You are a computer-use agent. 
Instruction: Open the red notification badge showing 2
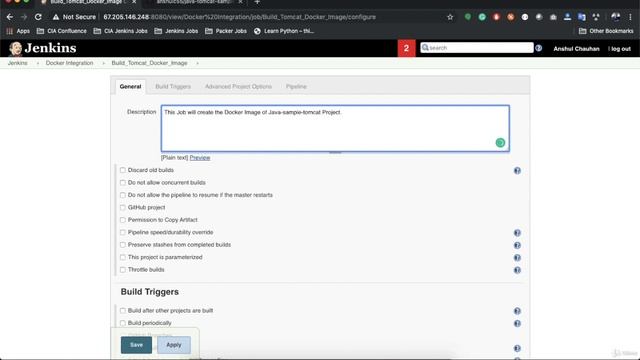click(x=406, y=48)
